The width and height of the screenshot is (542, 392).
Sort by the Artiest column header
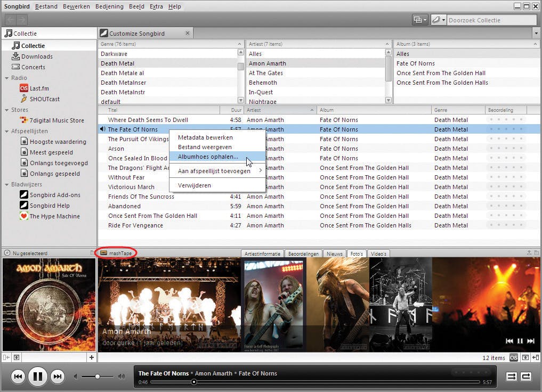pos(280,110)
